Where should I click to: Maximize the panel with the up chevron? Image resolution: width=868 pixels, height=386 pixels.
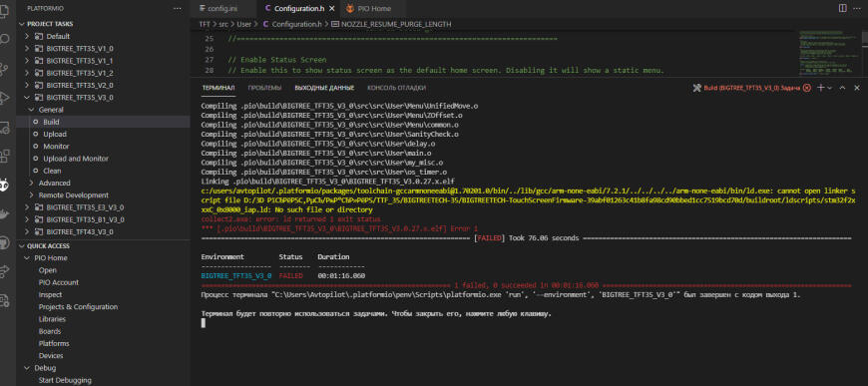[842, 88]
